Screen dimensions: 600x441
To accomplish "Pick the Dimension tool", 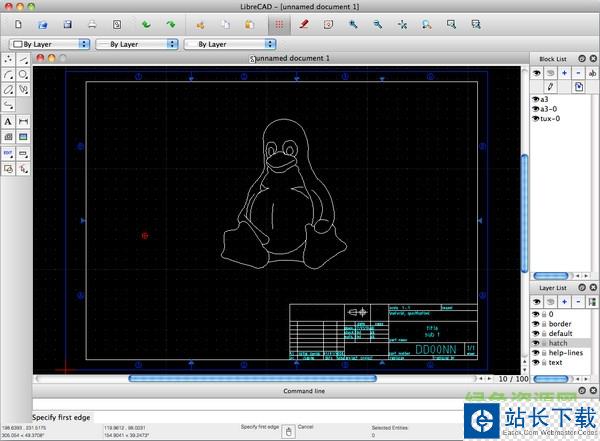I will (x=23, y=121).
